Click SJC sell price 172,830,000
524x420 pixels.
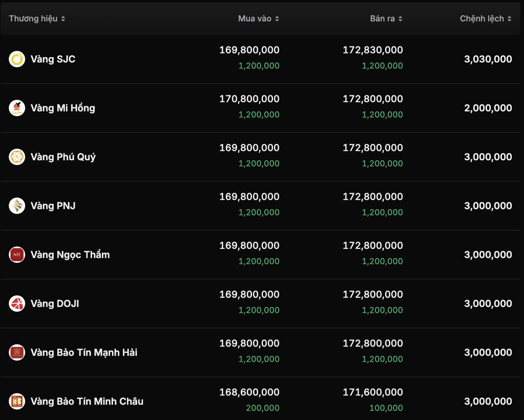point(373,50)
